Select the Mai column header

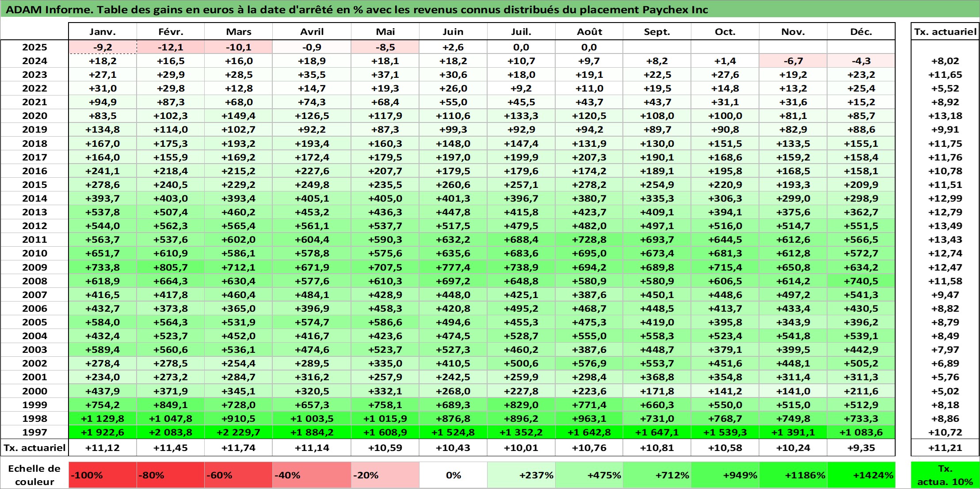click(x=385, y=31)
